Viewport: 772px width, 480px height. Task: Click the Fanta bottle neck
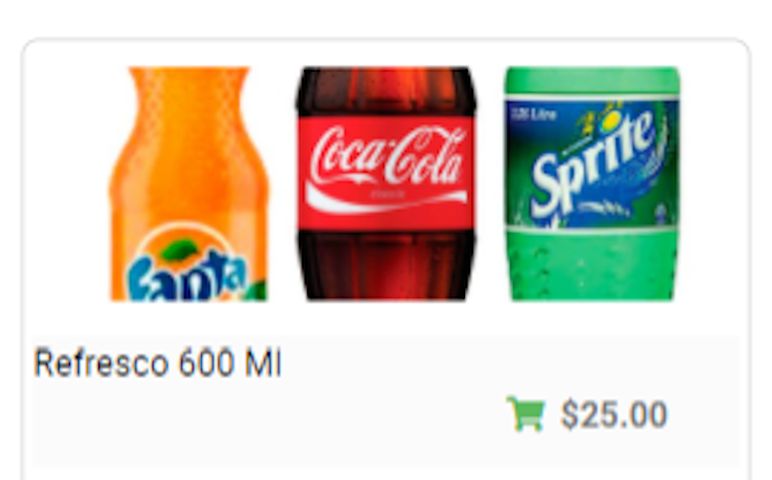tap(189, 98)
